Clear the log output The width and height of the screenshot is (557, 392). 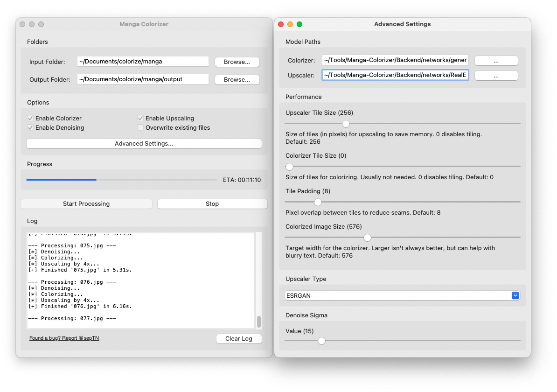[239, 339]
